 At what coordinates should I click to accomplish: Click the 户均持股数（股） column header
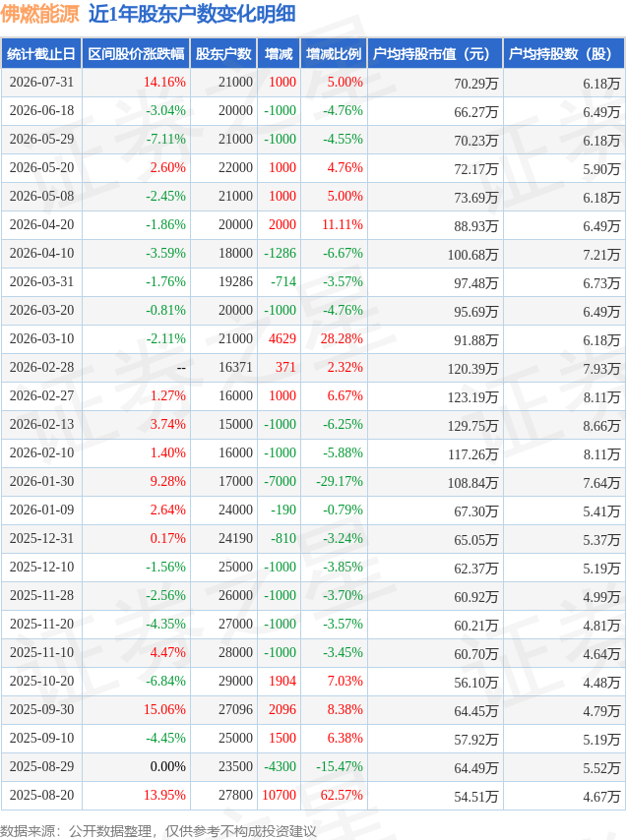pos(564,53)
